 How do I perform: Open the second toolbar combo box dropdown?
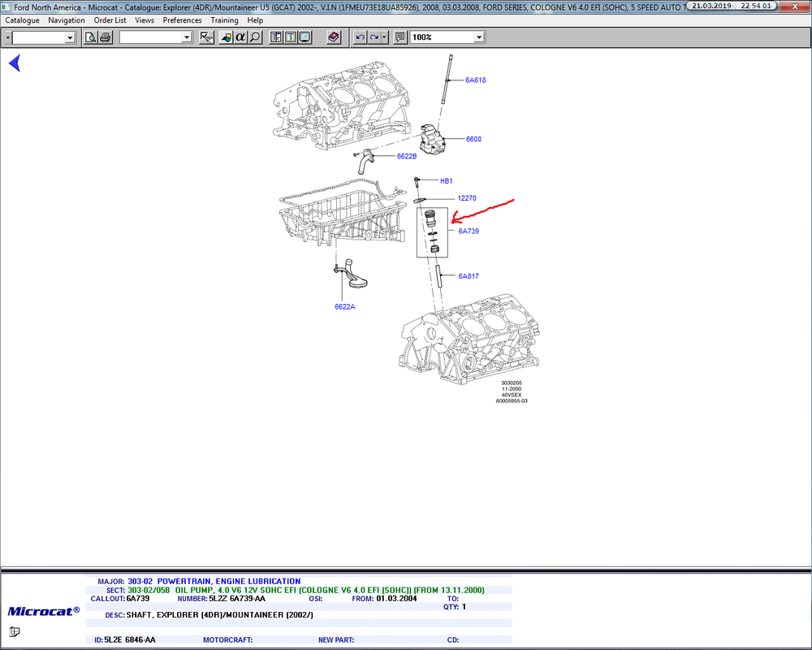(187, 38)
